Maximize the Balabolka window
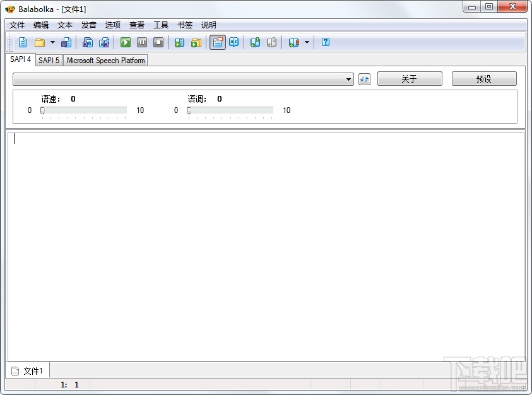This screenshot has height=395, width=532. tap(489, 7)
